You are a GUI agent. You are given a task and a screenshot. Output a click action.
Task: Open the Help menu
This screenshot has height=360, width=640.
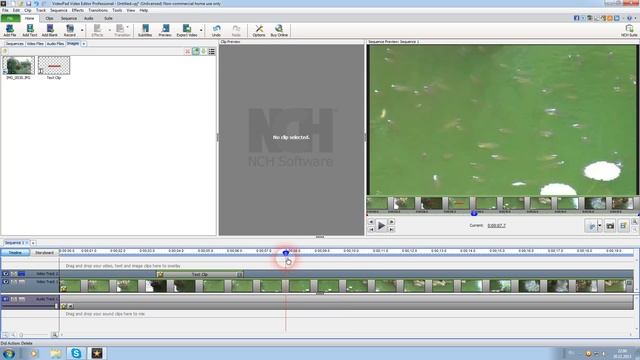pyautogui.click(x=144, y=10)
